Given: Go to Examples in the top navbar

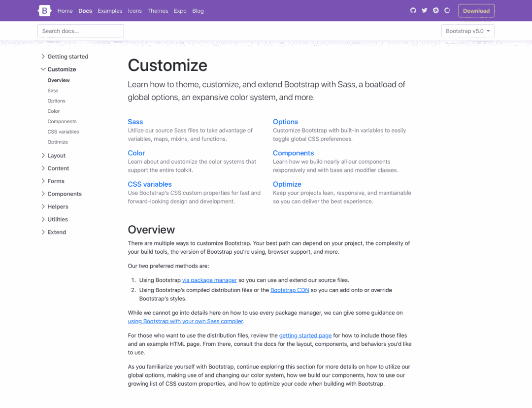Looking at the screenshot, I should click(110, 11).
